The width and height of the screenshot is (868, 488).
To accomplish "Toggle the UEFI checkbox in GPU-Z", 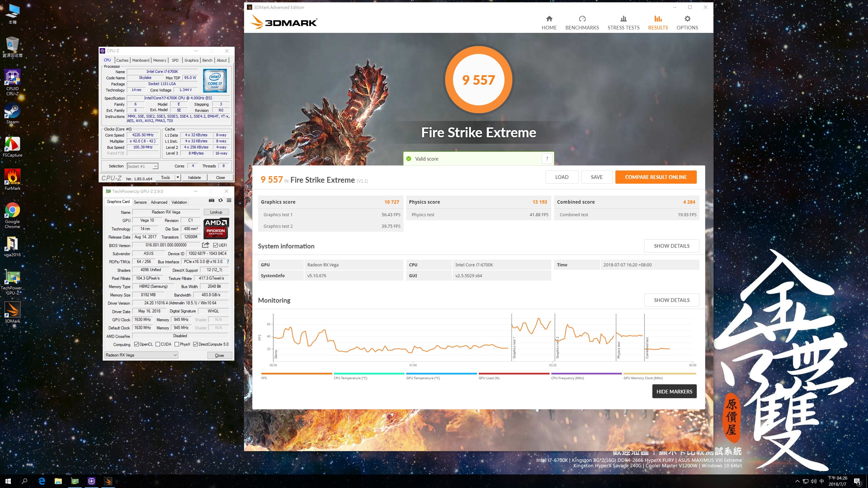I will point(215,245).
